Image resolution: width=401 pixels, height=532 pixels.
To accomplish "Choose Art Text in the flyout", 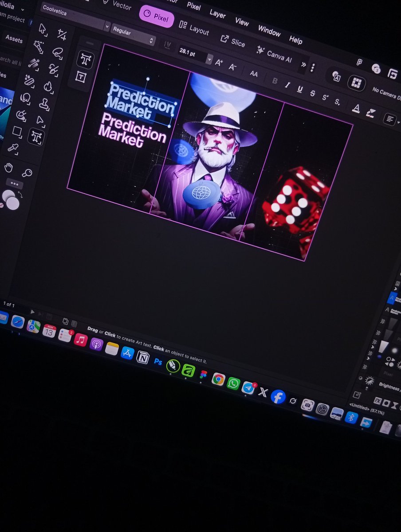I will [x=85, y=59].
